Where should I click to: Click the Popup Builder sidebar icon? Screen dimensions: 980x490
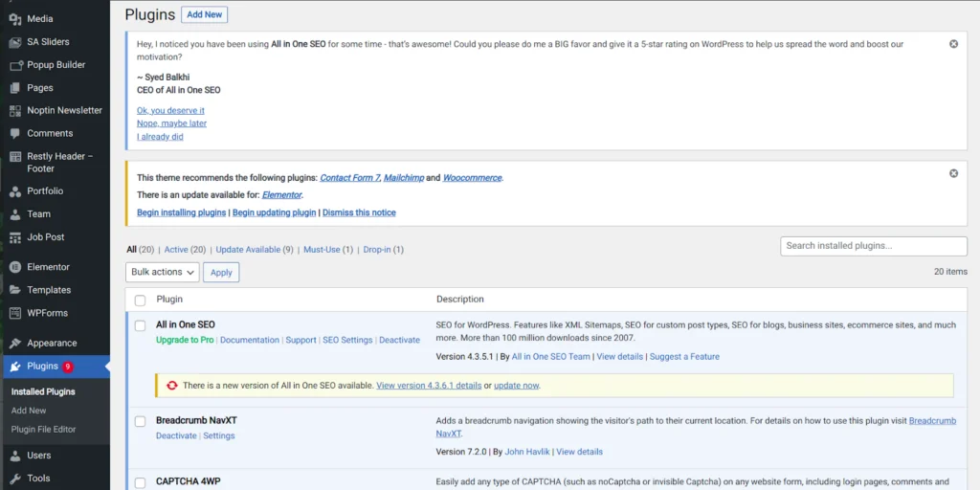click(15, 65)
